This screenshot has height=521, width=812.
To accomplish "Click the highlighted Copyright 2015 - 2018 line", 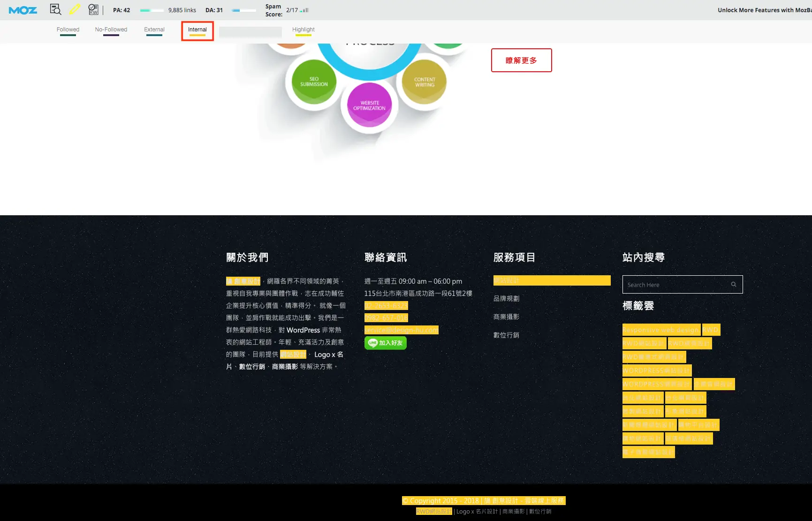I will [x=484, y=500].
